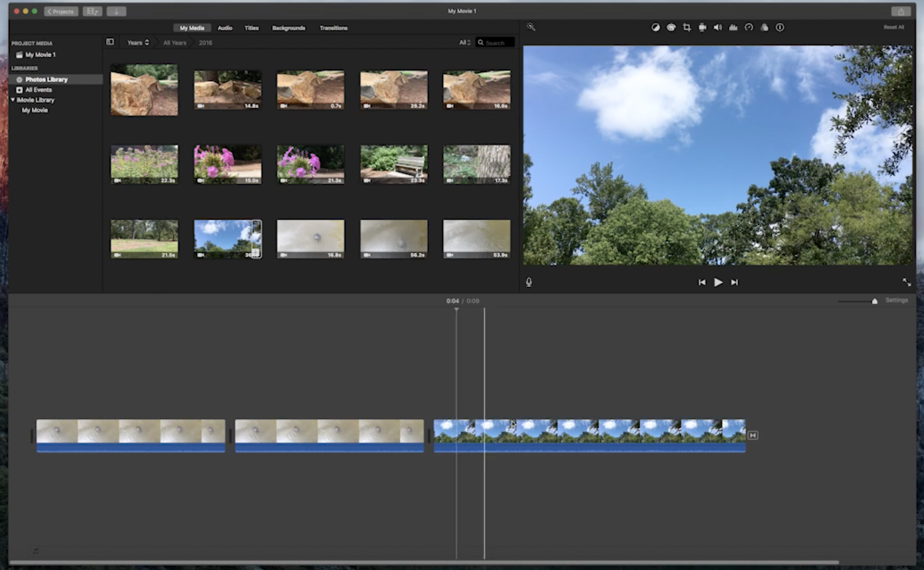
Task: Open the video stabilization camera icon
Action: (x=702, y=27)
